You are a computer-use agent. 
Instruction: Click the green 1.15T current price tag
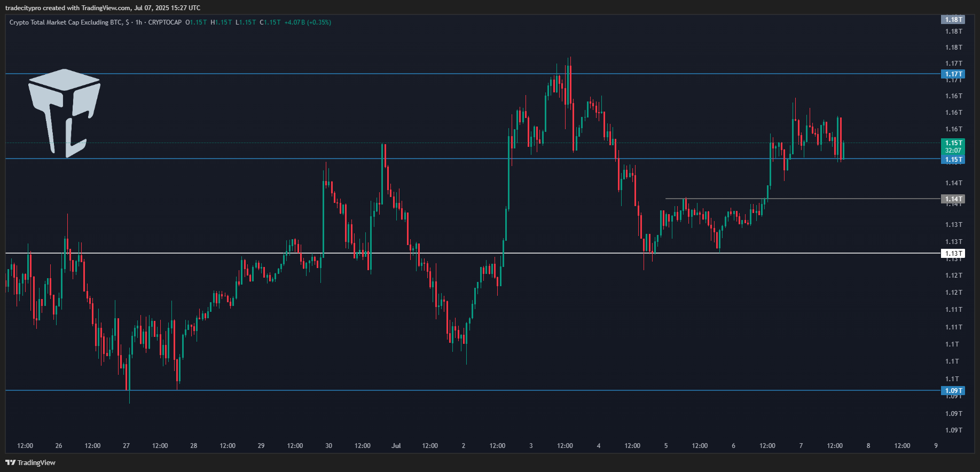pos(953,143)
